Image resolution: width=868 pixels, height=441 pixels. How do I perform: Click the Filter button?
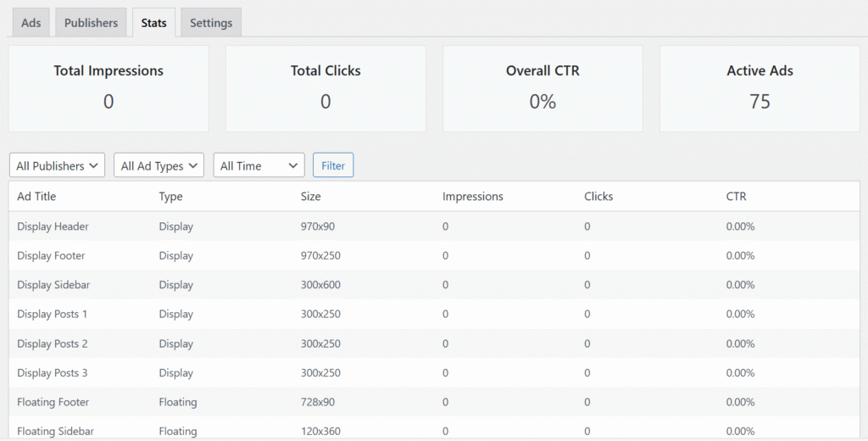[x=333, y=165]
